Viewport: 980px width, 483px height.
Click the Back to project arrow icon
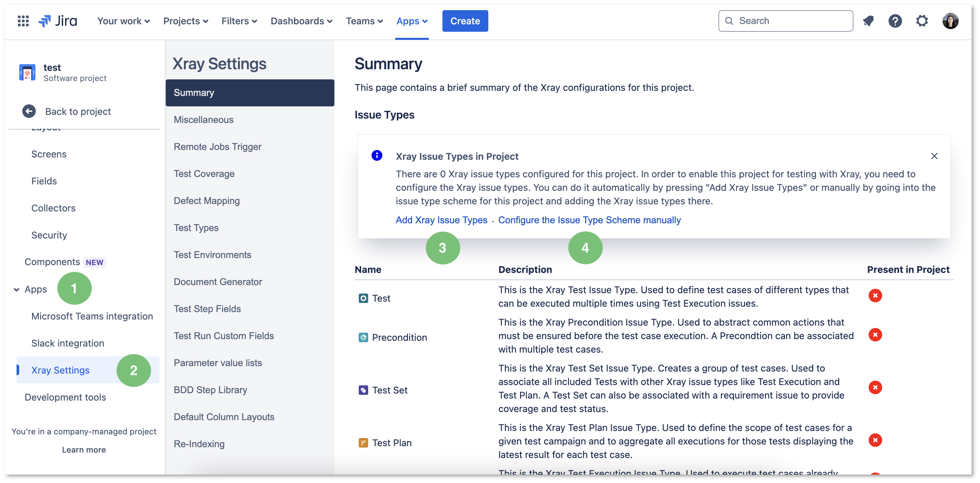tap(29, 111)
